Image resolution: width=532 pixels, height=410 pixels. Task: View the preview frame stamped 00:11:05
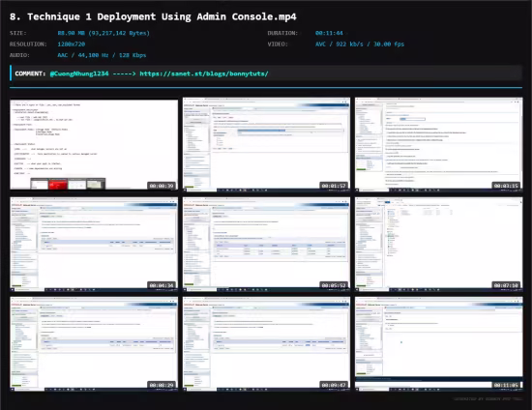tap(439, 344)
